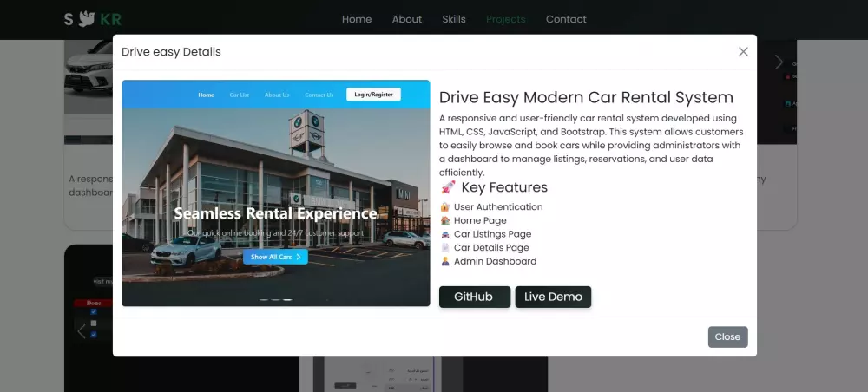Click the User Authentication feature text
This screenshot has height=392, width=868.
coord(498,206)
